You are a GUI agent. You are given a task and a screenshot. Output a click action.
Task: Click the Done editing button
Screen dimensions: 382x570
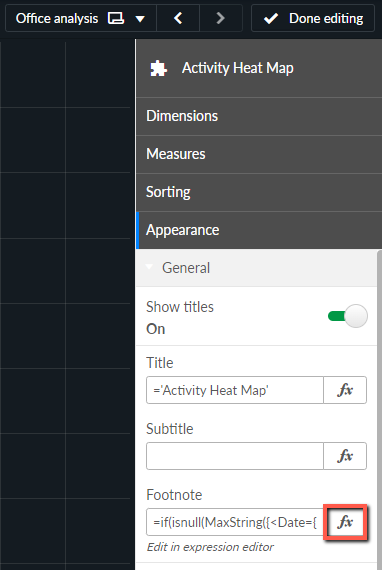click(313, 18)
